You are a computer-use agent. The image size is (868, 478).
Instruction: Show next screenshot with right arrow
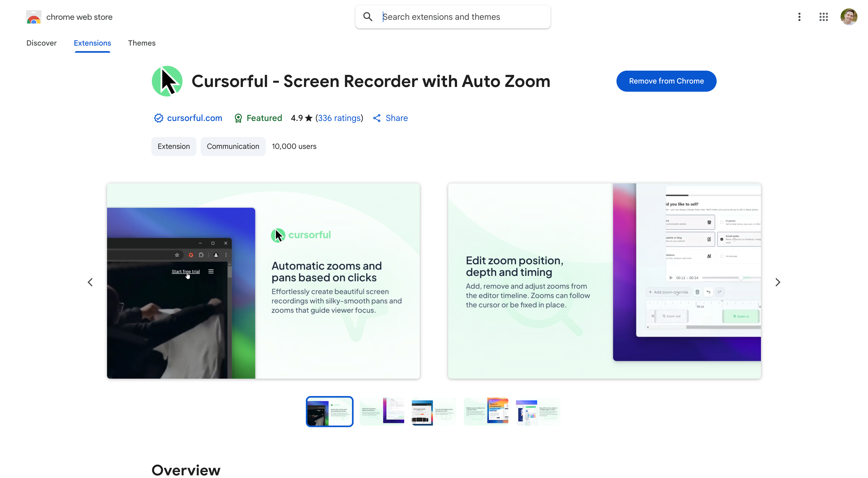pyautogui.click(x=778, y=282)
